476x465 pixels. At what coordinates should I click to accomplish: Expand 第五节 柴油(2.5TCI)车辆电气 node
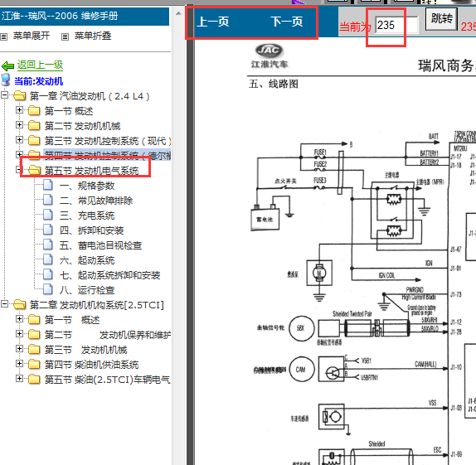(x=19, y=378)
